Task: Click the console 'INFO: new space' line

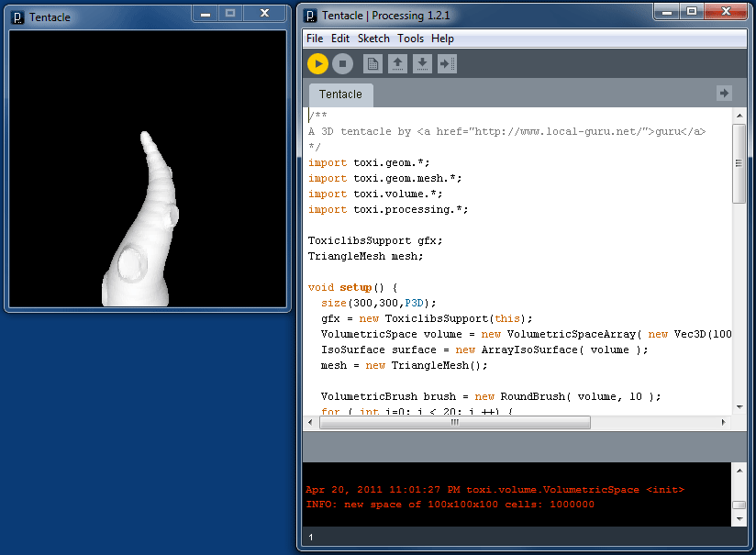Action: point(450,505)
